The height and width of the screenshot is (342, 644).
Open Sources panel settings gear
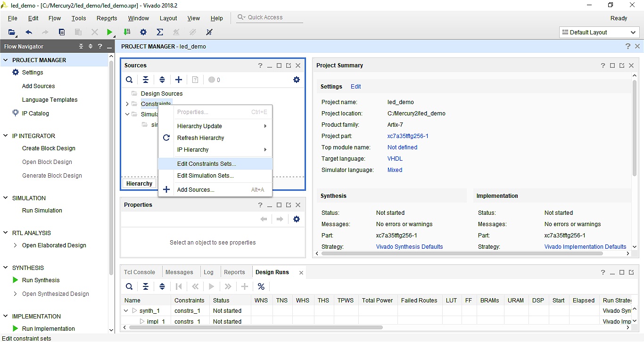pyautogui.click(x=297, y=80)
